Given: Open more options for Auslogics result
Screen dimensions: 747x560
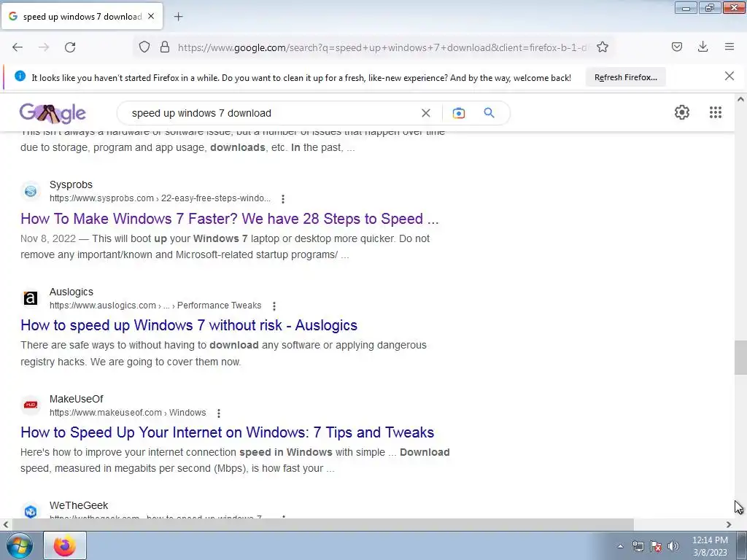Looking at the screenshot, I should point(274,306).
